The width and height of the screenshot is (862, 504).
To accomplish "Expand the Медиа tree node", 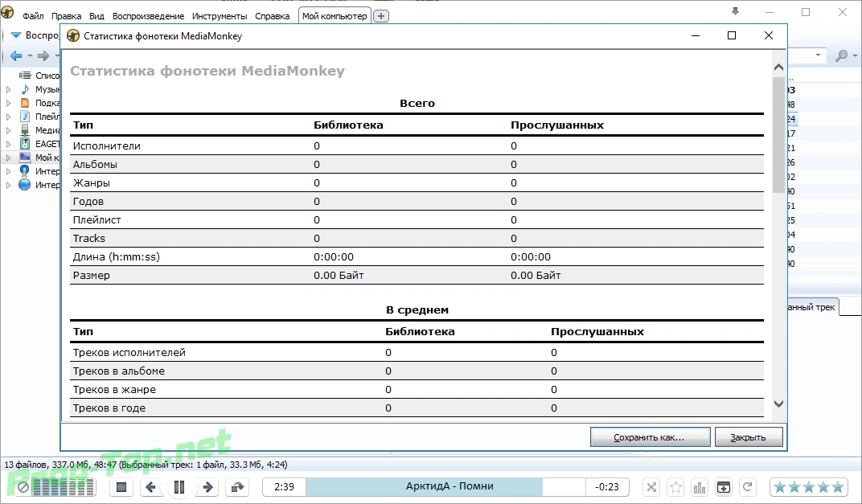I will 8,130.
